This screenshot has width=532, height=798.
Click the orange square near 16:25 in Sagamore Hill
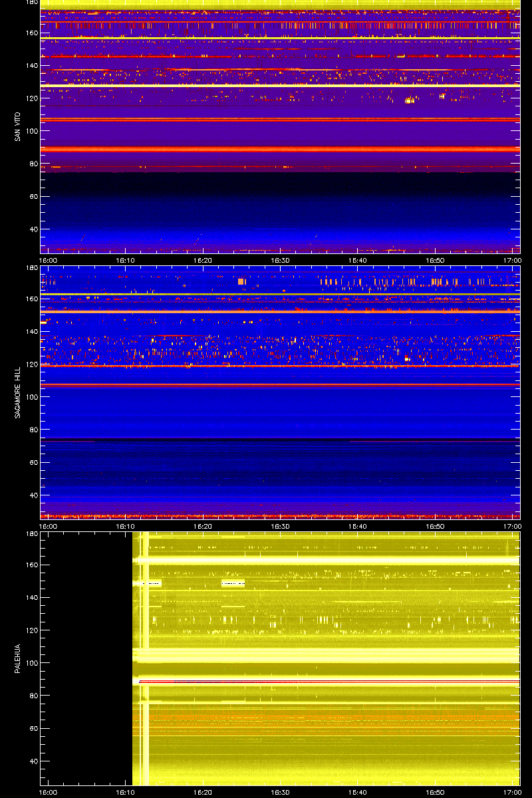[241, 282]
